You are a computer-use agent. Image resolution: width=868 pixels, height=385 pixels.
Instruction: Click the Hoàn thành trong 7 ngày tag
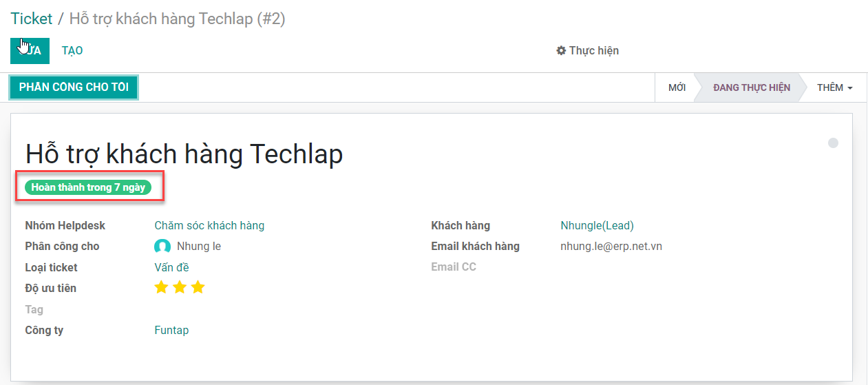88,187
